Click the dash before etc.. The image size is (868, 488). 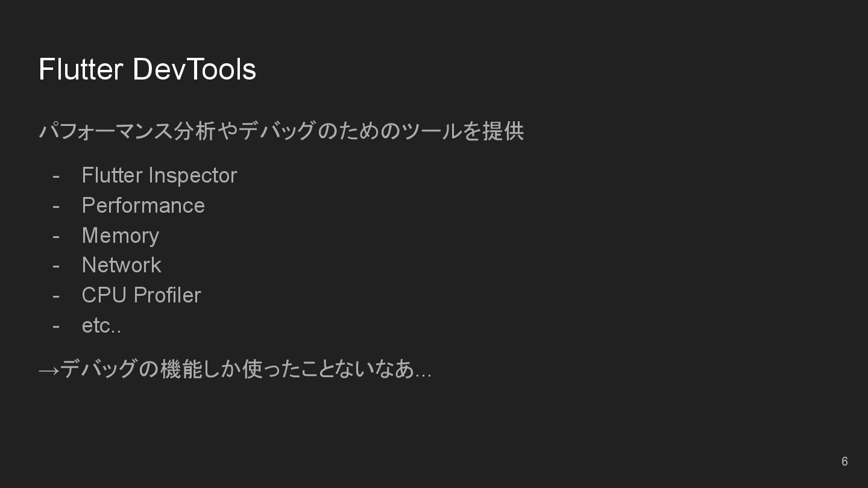56,327
